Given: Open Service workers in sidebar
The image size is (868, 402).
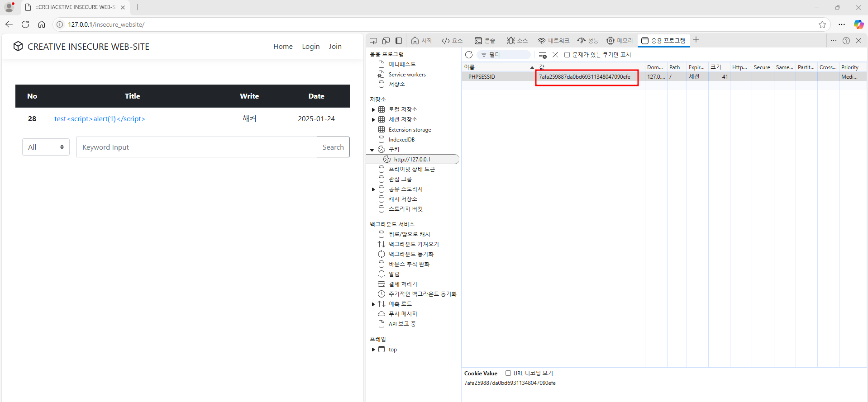Looking at the screenshot, I should pyautogui.click(x=407, y=74).
